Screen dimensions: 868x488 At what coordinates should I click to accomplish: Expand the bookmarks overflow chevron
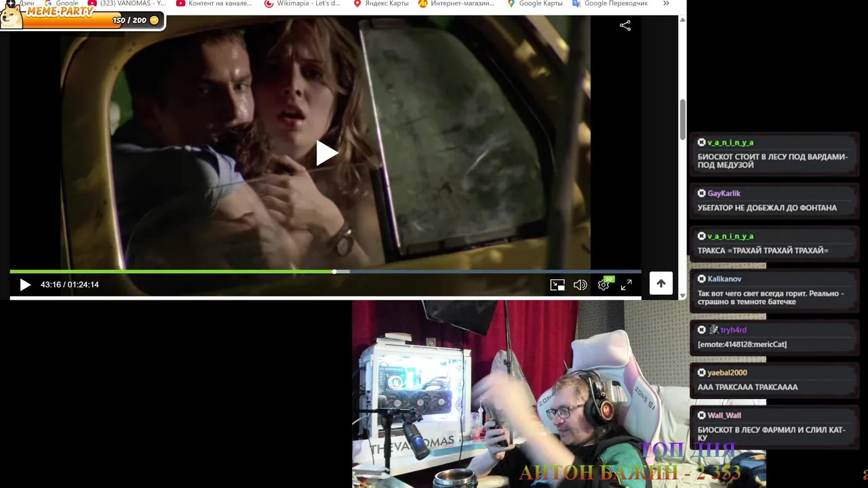(x=666, y=3)
